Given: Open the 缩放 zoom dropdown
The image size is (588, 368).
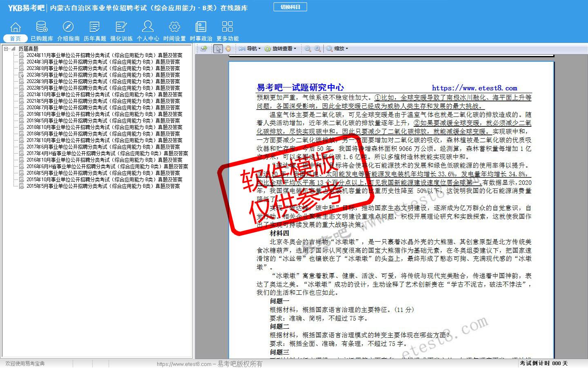Looking at the screenshot, I should coord(338,49).
